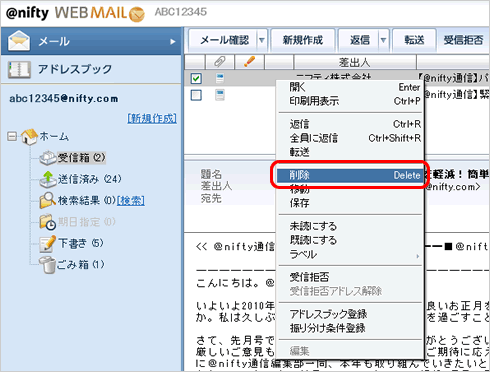Open the 受信箱 (2) folder
Viewport: 490px width, 372px height.
(x=81, y=158)
